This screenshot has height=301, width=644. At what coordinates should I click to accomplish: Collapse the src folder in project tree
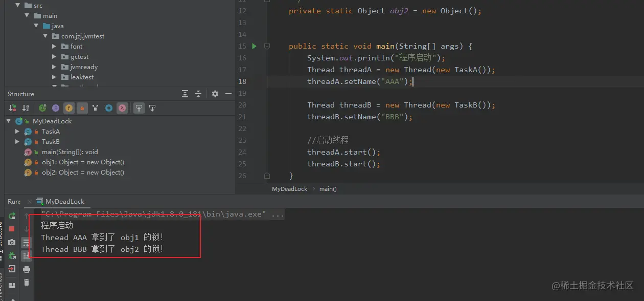click(x=18, y=5)
